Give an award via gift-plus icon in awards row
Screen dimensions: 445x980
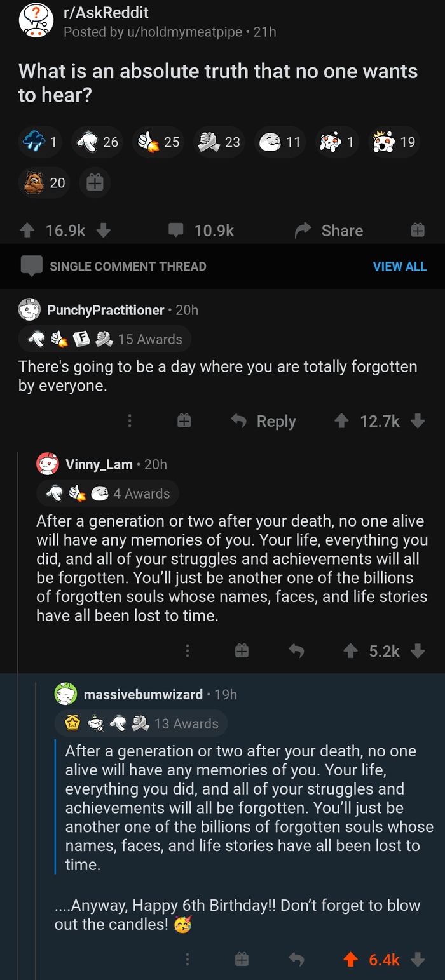point(95,183)
